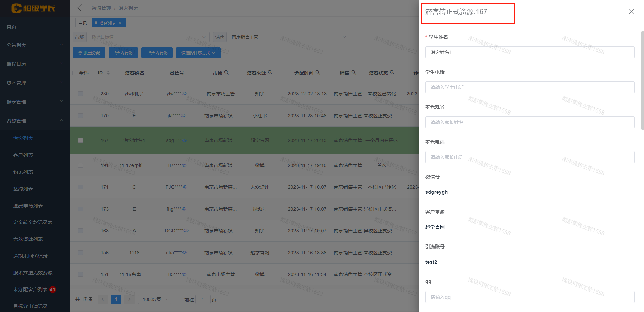The image size is (644, 312).
Task: Select the checkbox for row ID 171
Action: click(80, 187)
